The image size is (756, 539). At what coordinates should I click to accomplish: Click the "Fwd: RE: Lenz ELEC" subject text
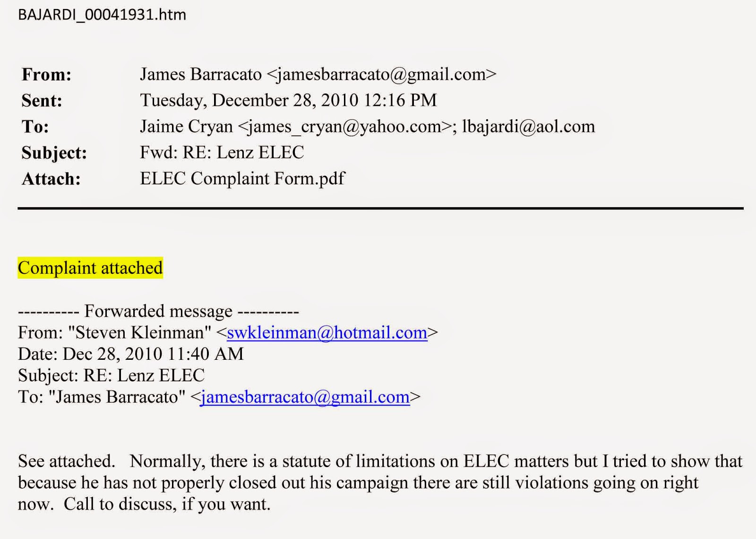(x=222, y=152)
